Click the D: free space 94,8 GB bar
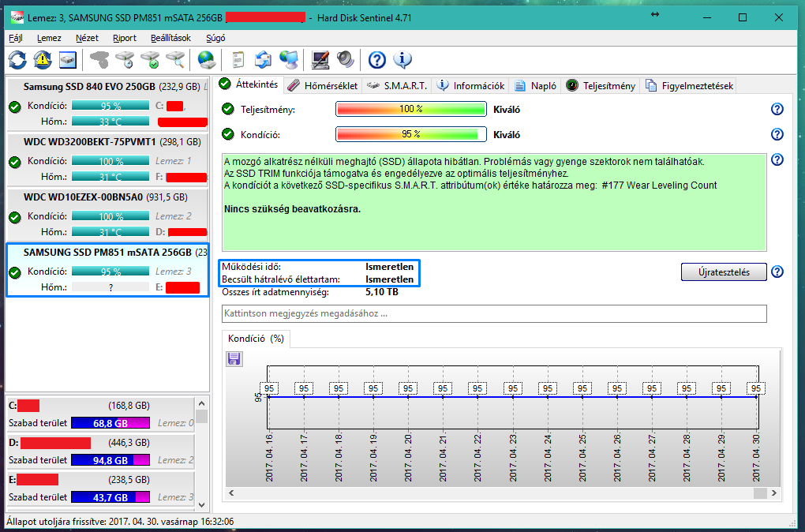This screenshot has width=805, height=532. tap(110, 460)
